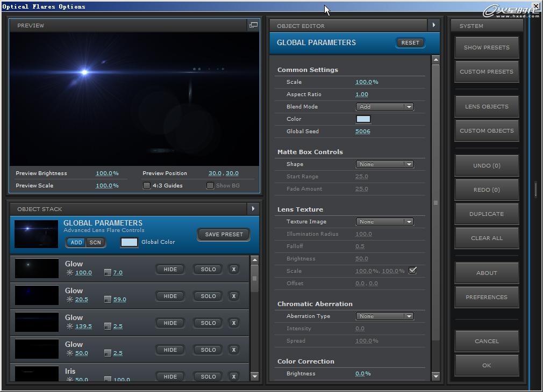The width and height of the screenshot is (543, 392).
Task: Pick the Common Settings Color swatch
Action: [363, 119]
